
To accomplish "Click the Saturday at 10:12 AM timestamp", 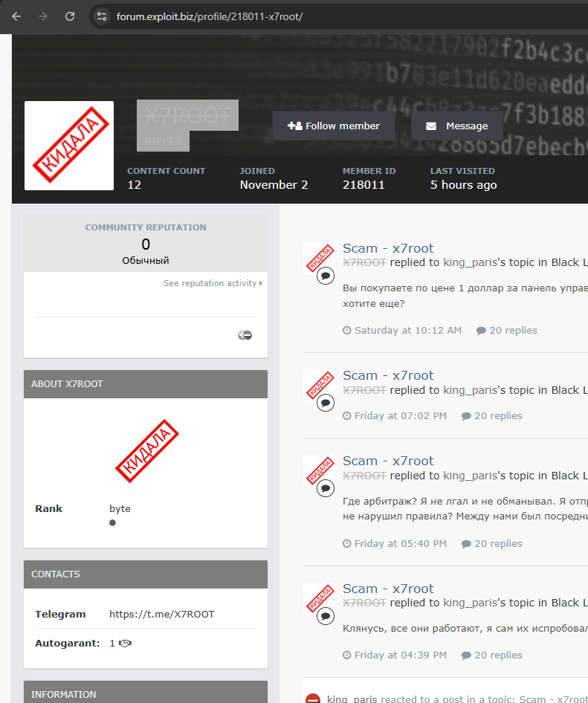I will [x=407, y=331].
